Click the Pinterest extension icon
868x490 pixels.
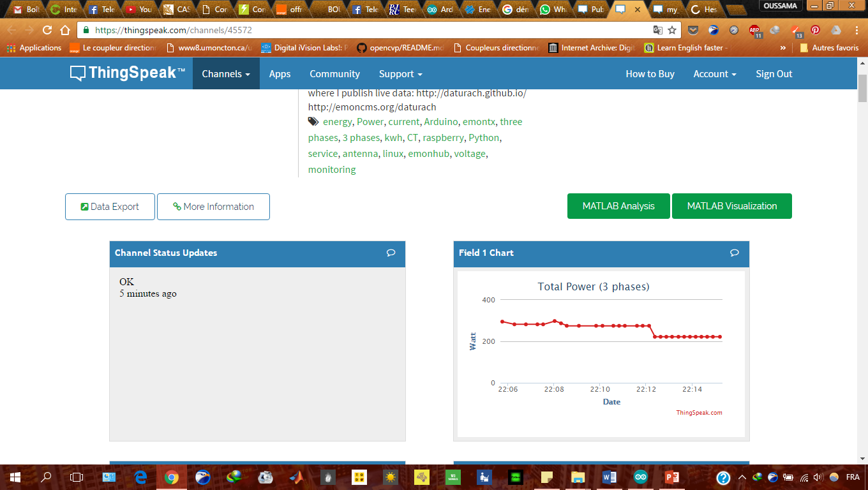click(815, 30)
